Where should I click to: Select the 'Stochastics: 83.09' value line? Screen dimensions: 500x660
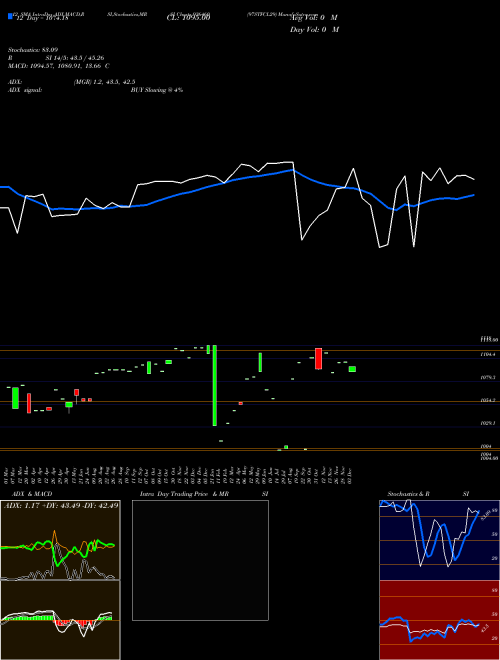point(33,50)
